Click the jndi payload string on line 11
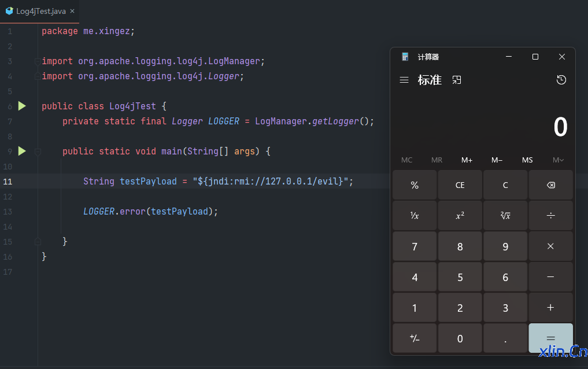 pos(271,182)
